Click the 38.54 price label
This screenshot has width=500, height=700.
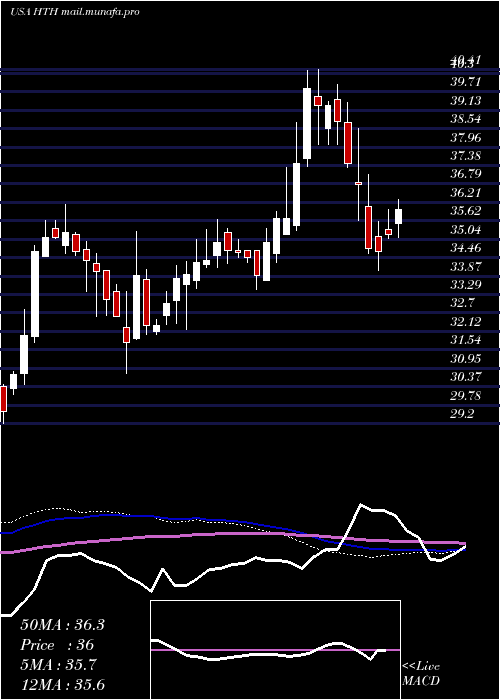(x=466, y=119)
